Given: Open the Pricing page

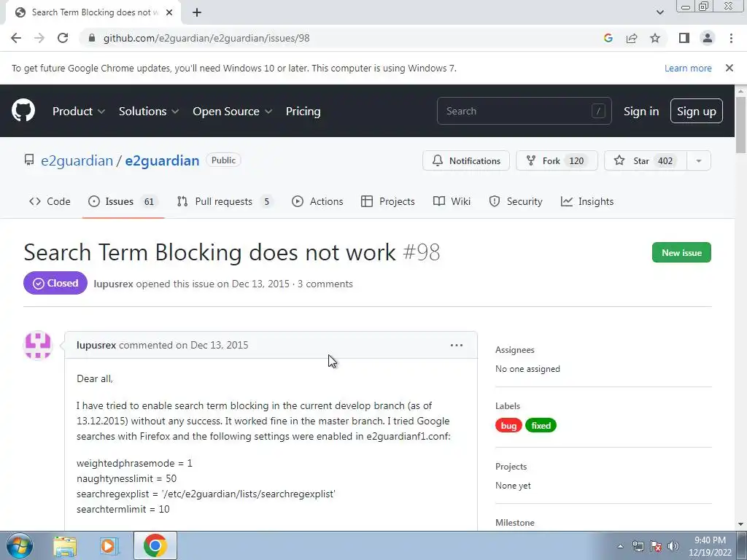Looking at the screenshot, I should pos(303,111).
